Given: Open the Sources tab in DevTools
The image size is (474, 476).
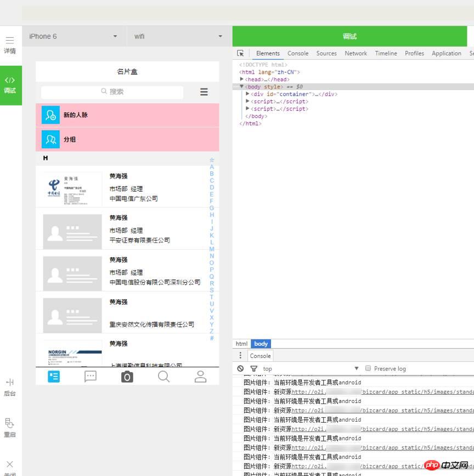Looking at the screenshot, I should point(326,53).
